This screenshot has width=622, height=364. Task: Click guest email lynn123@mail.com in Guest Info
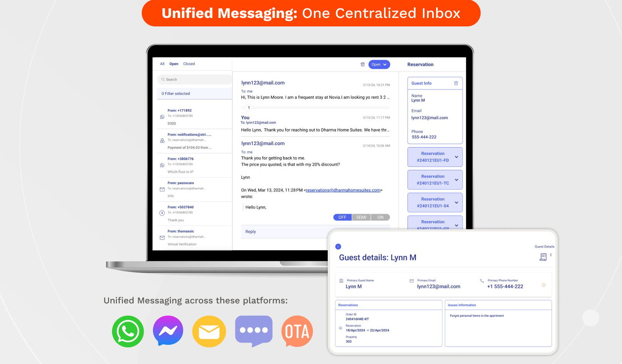(x=430, y=118)
